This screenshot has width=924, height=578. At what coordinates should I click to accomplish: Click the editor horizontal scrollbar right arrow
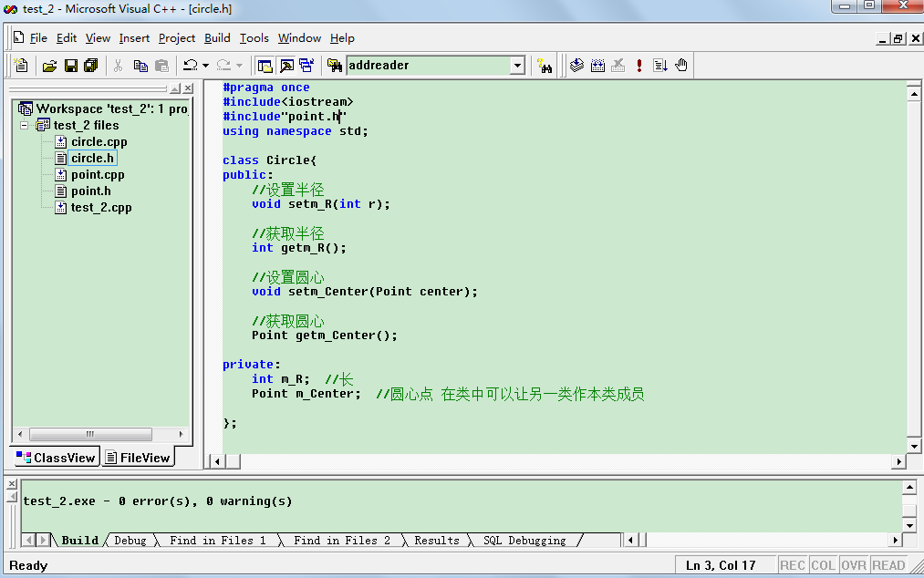point(898,461)
